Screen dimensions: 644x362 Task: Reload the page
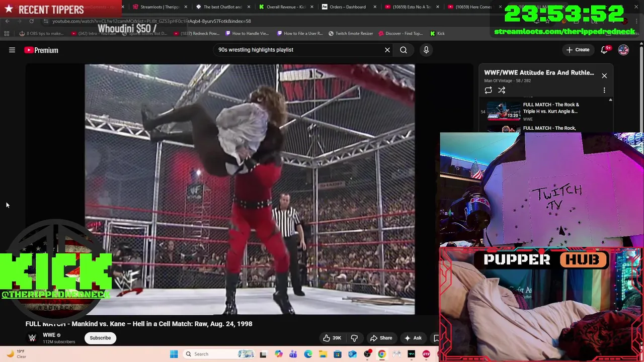[31, 21]
